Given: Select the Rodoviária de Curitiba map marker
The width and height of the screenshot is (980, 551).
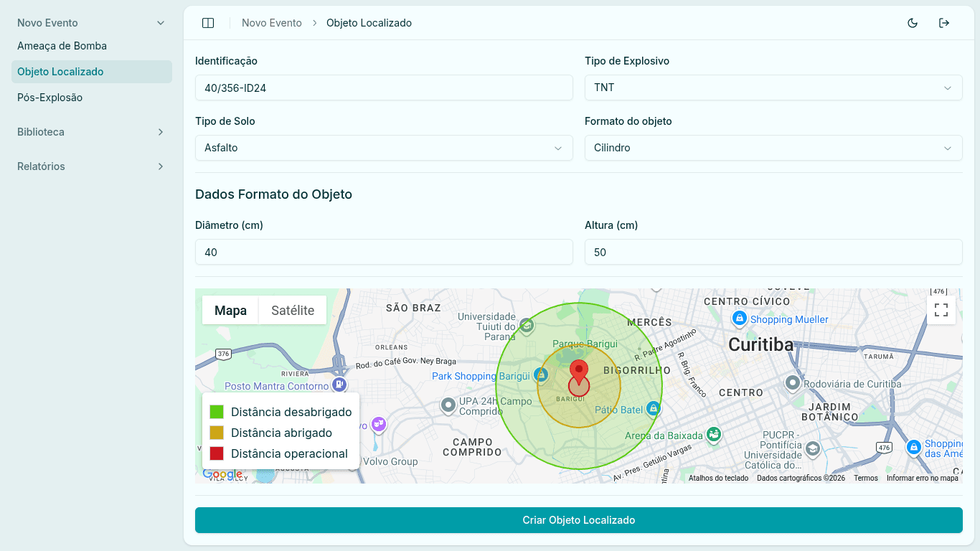Looking at the screenshot, I should coord(793,383).
